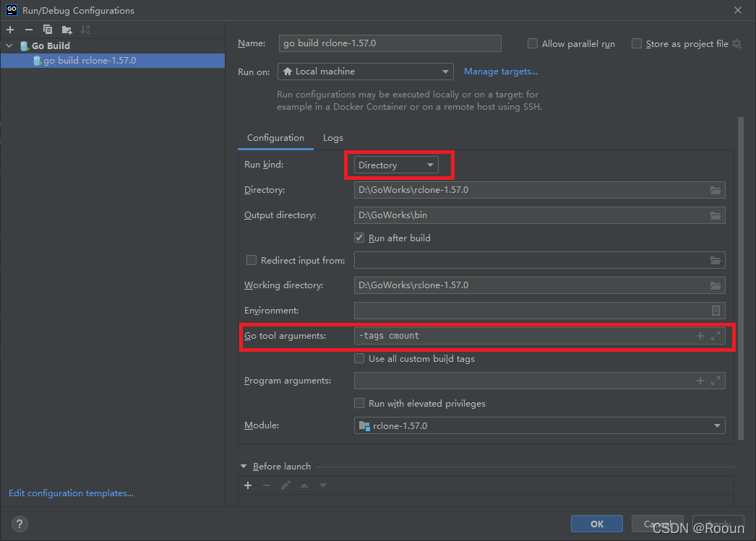Open Store as project file settings gear
The width and height of the screenshot is (756, 541).
pos(736,44)
